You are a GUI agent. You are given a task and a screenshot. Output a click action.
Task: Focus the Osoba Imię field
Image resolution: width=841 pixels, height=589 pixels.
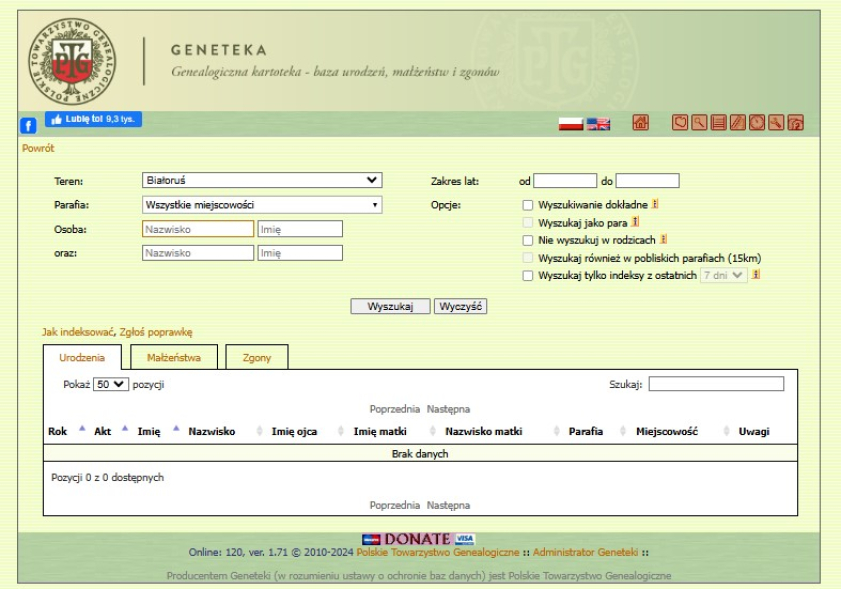[x=300, y=229]
